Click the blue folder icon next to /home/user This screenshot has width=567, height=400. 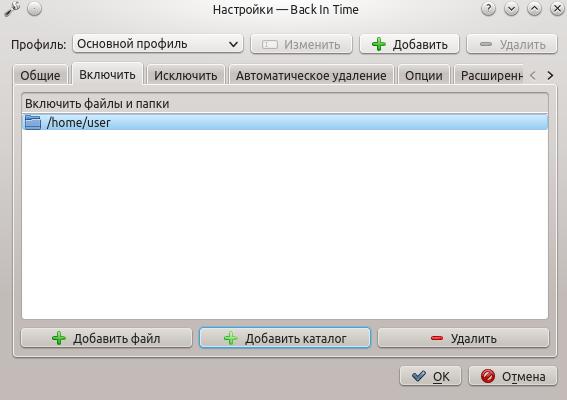point(33,122)
